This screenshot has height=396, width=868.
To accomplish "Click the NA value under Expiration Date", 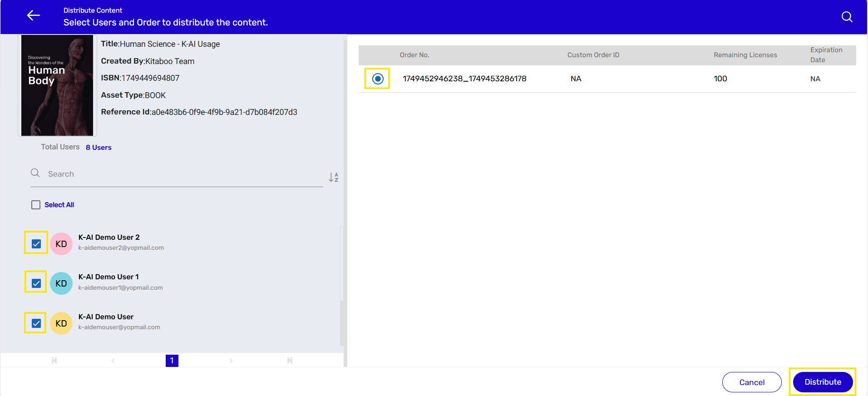I will [815, 79].
